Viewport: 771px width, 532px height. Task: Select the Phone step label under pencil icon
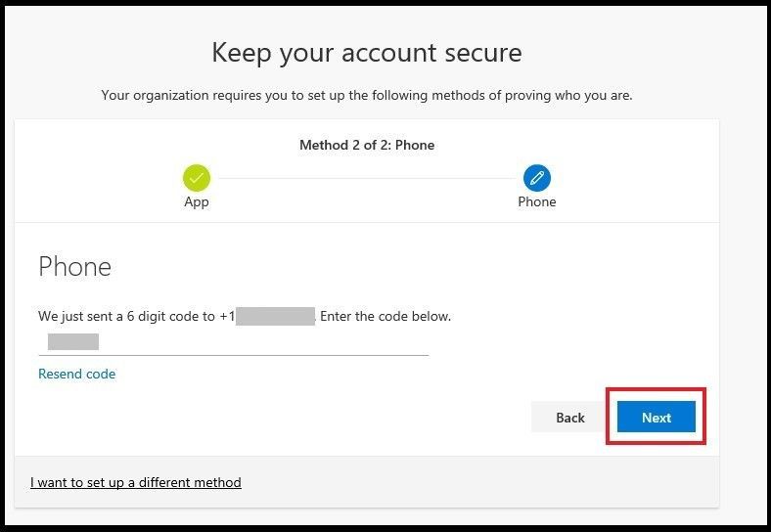(x=537, y=201)
